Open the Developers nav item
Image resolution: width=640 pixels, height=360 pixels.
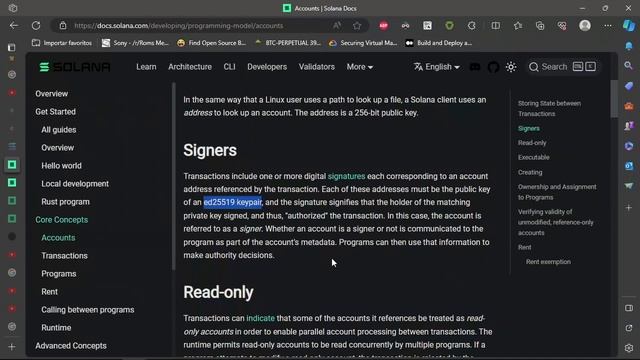267,67
